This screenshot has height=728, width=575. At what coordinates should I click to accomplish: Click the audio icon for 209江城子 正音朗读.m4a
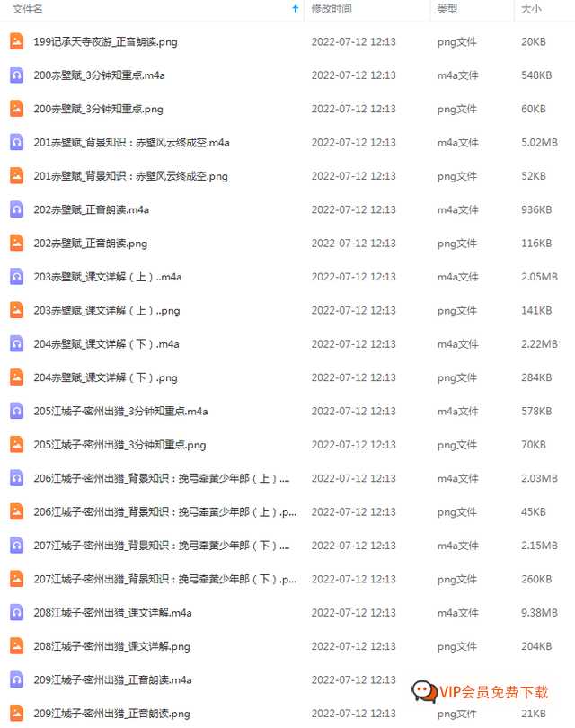17,679
